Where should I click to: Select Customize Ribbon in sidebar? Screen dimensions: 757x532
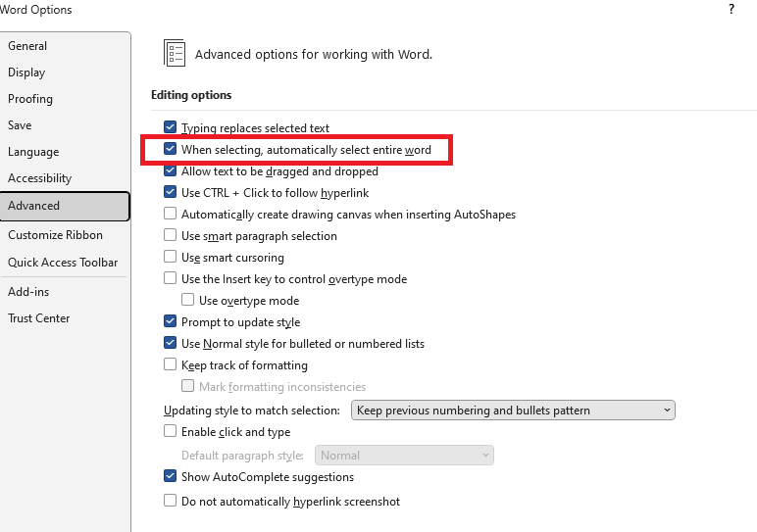point(55,235)
